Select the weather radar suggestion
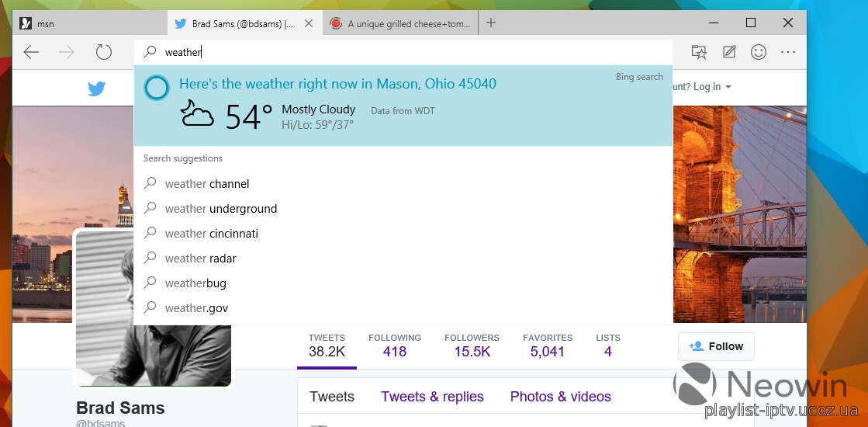 pos(403,259)
